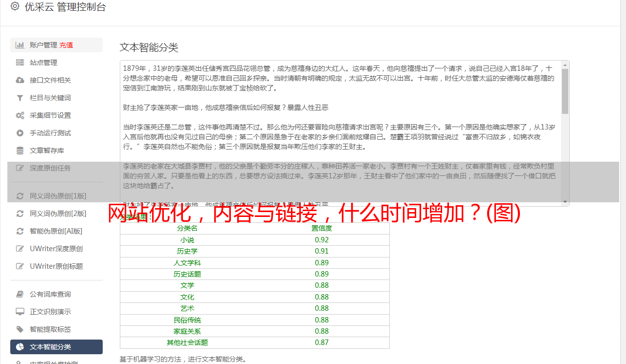Click the play icon for 手动运行测试

pyautogui.click(x=20, y=133)
